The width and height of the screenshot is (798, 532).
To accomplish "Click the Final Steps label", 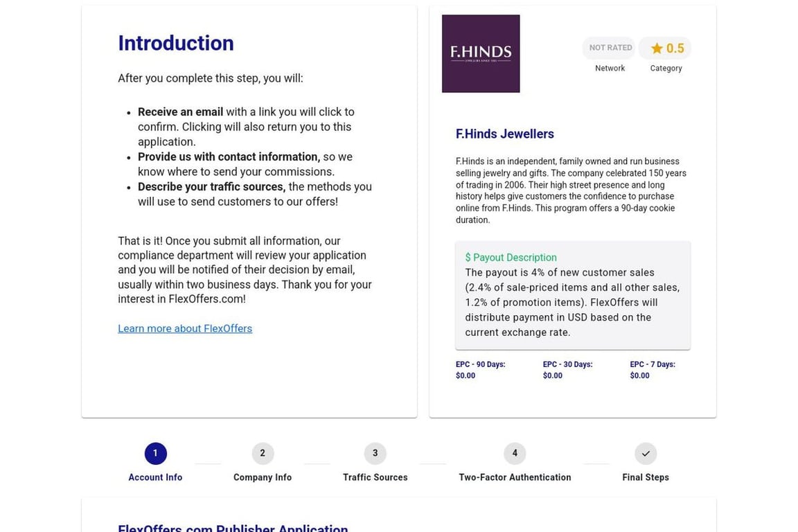I will pos(646,477).
